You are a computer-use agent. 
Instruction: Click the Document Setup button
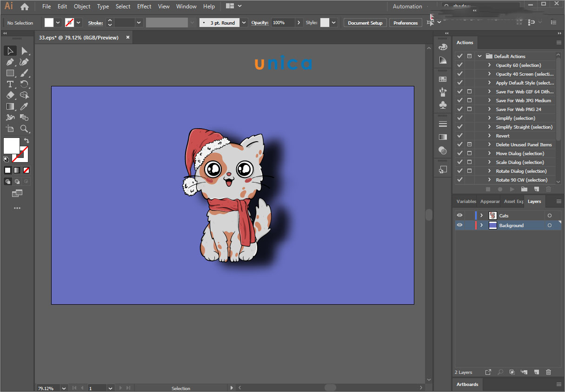pyautogui.click(x=365, y=23)
